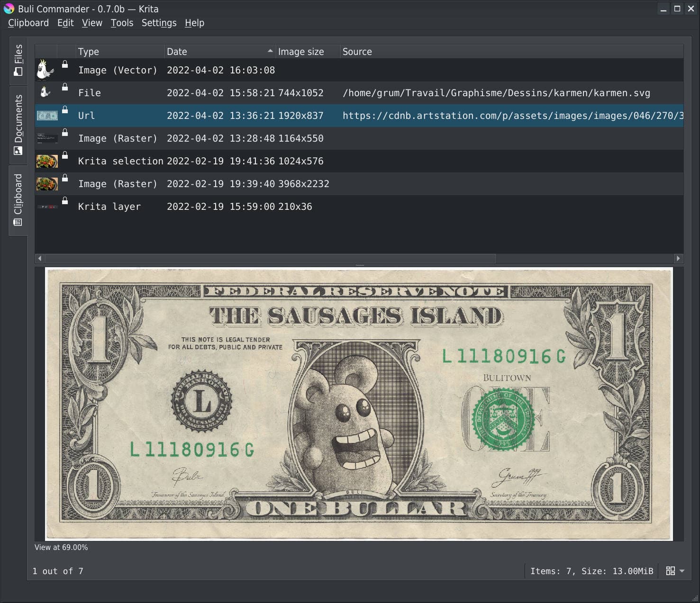Screen dimensions: 700x603
Task: Toggle the lock on the Krita selection row
Action: click(65, 155)
